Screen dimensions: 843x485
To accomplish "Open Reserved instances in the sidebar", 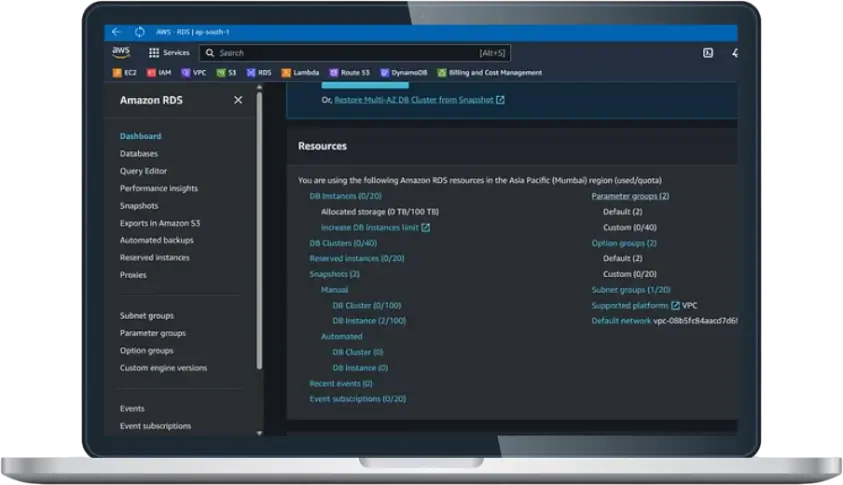I will coord(155,258).
